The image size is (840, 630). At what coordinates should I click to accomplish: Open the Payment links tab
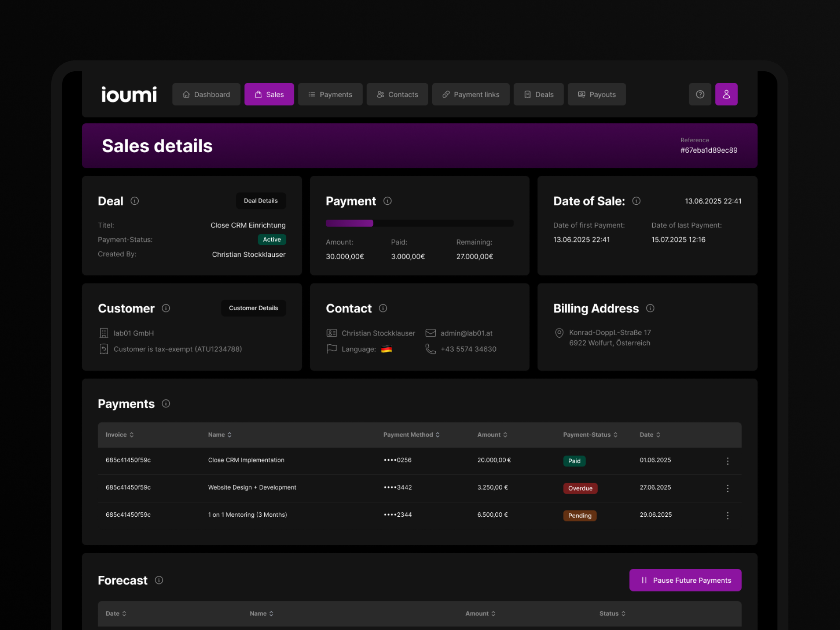click(471, 94)
